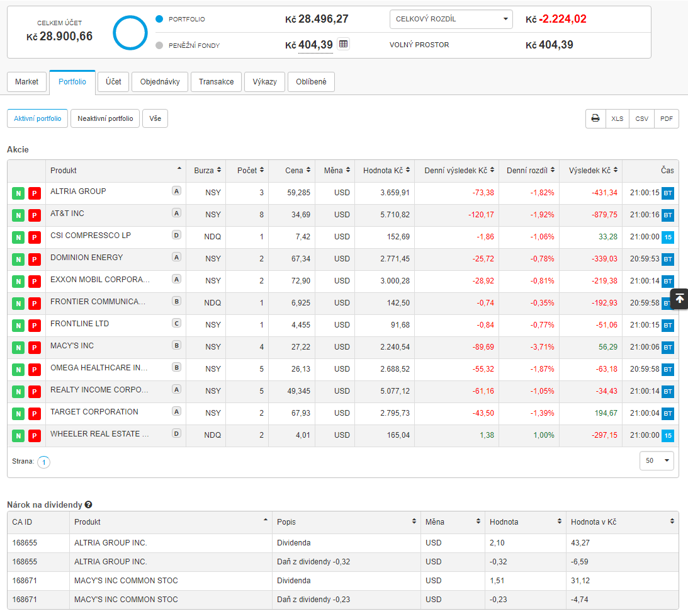This screenshot has height=616, width=688.
Task: Select the Portfolio tab
Action: (x=72, y=82)
